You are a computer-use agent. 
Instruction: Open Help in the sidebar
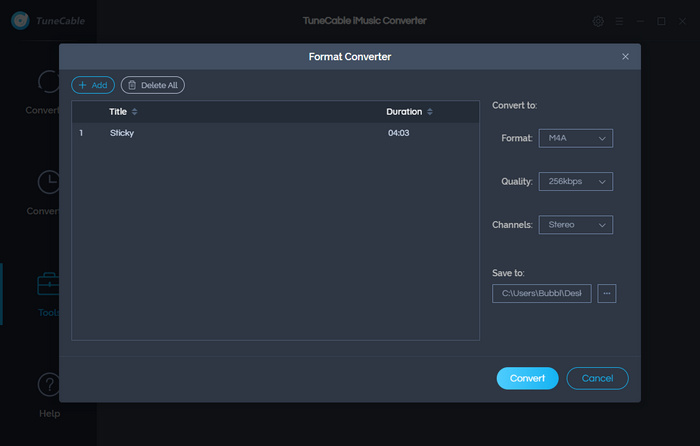tap(49, 396)
